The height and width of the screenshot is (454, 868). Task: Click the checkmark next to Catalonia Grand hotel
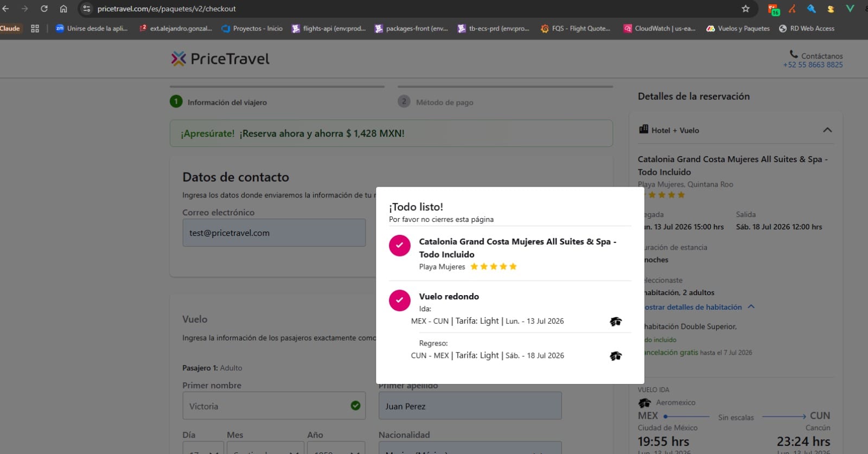400,246
